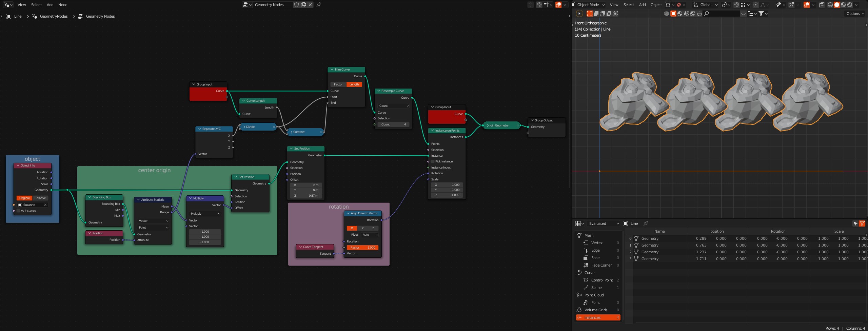This screenshot has width=868, height=331.
Task: Open Resample Curve Count mode dropdown
Action: 393,106
